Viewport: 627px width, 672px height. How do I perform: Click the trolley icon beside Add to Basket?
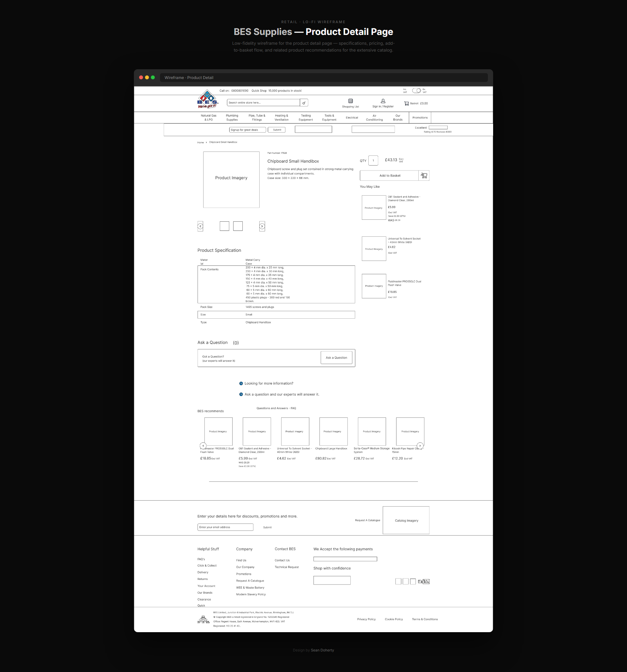coord(424,175)
